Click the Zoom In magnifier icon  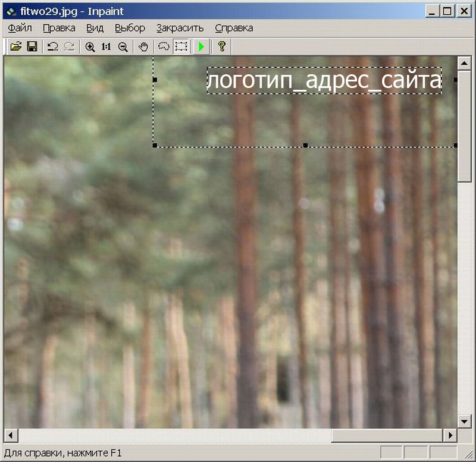point(90,46)
